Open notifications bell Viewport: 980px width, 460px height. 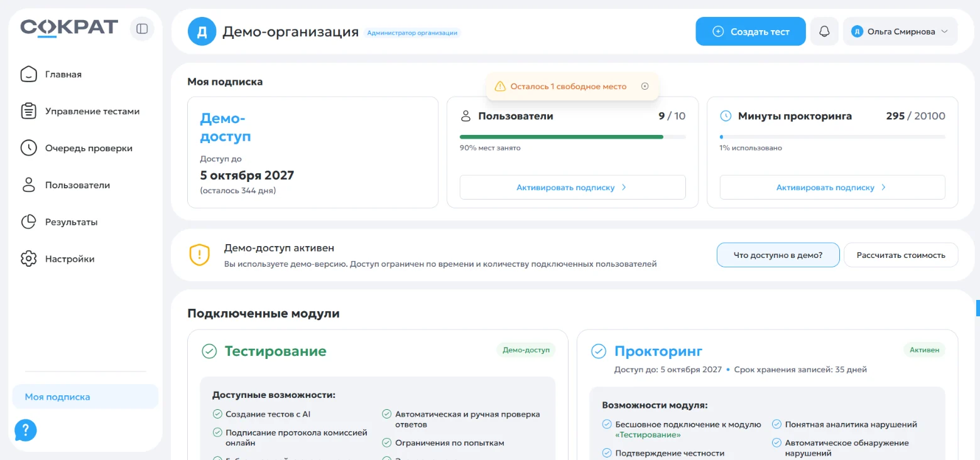(x=824, y=31)
